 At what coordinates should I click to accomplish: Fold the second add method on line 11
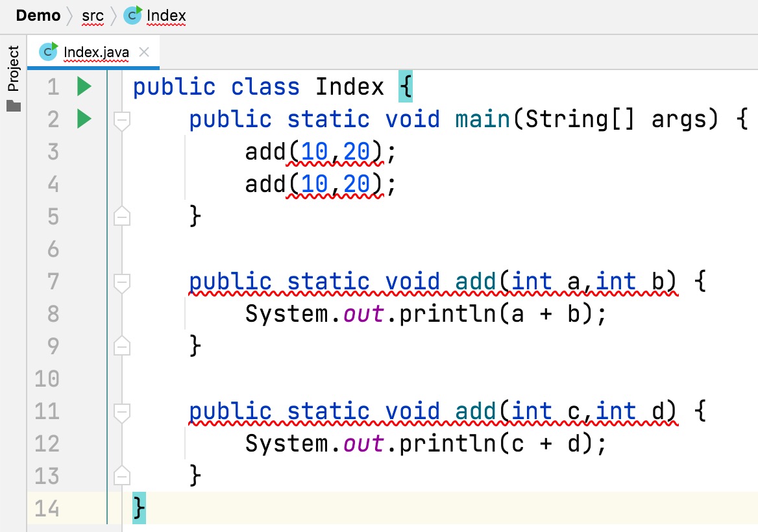coord(121,412)
